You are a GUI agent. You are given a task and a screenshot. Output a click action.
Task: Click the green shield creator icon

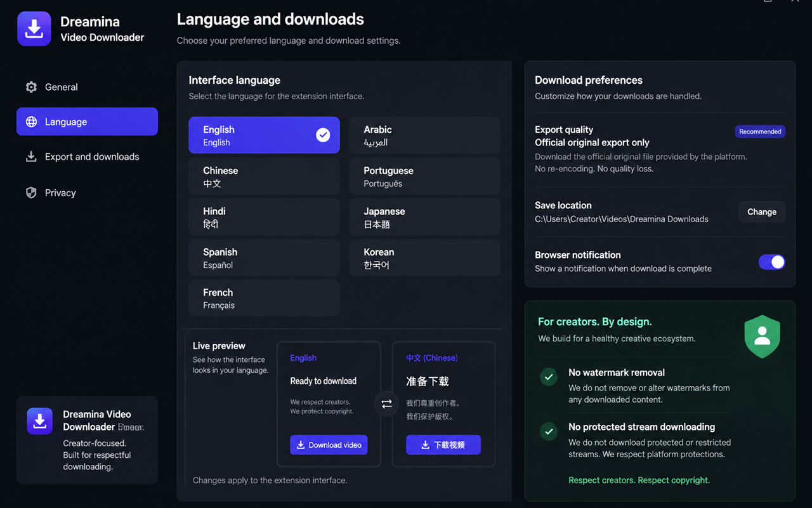pos(762,336)
